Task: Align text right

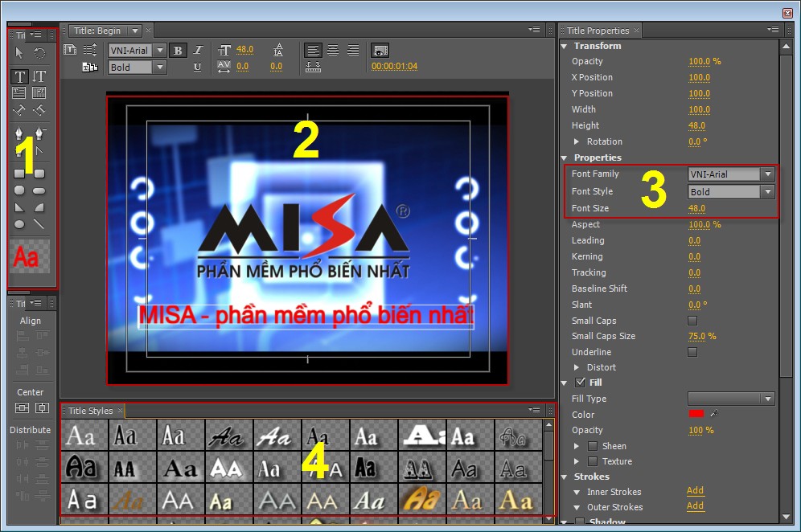Action: tap(353, 50)
